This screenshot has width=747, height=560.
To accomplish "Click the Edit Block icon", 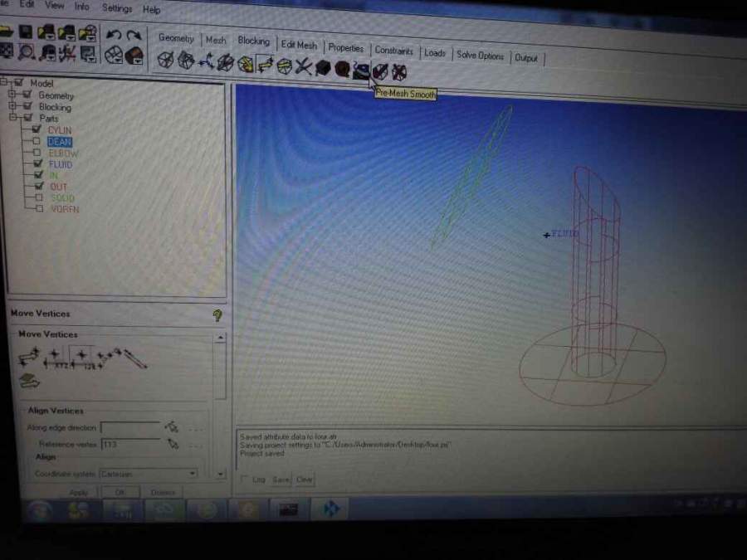I will [x=225, y=63].
